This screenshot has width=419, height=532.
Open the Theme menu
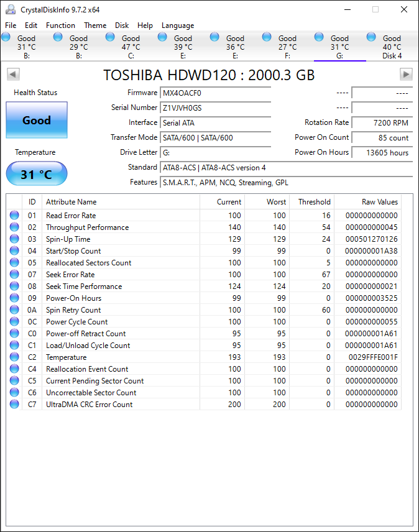[95, 25]
